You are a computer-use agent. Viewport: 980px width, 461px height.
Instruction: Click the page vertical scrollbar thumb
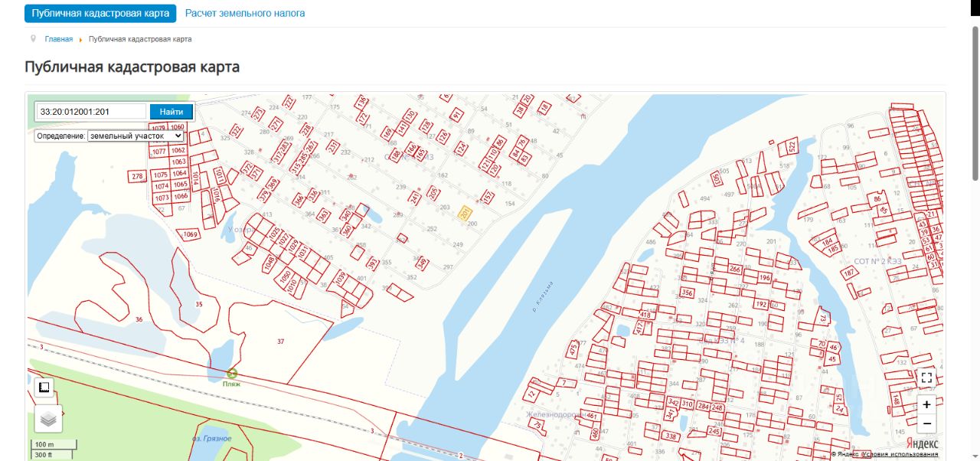975,103
